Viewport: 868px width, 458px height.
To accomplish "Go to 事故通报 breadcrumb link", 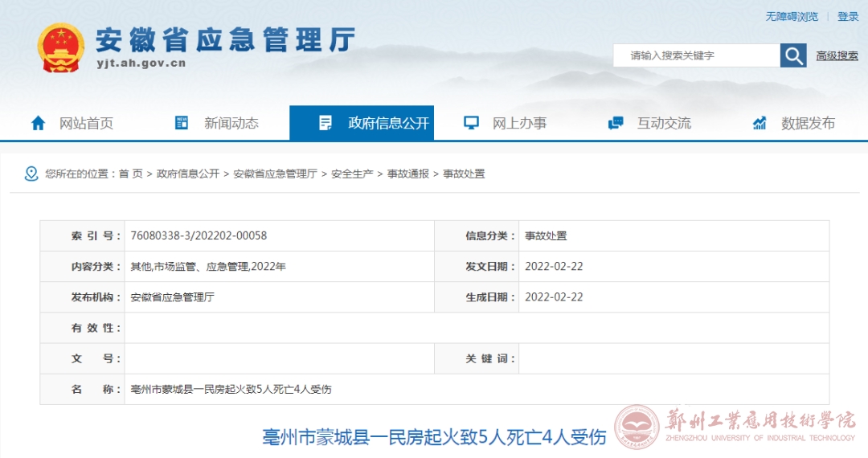I will (x=408, y=174).
